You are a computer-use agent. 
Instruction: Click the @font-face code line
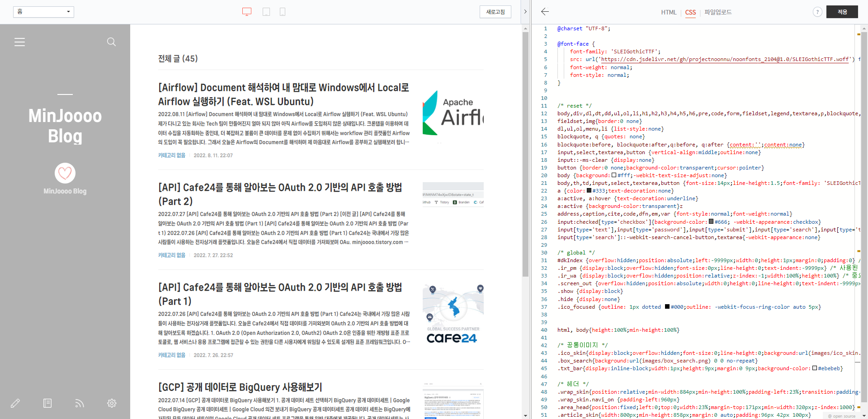tap(576, 44)
